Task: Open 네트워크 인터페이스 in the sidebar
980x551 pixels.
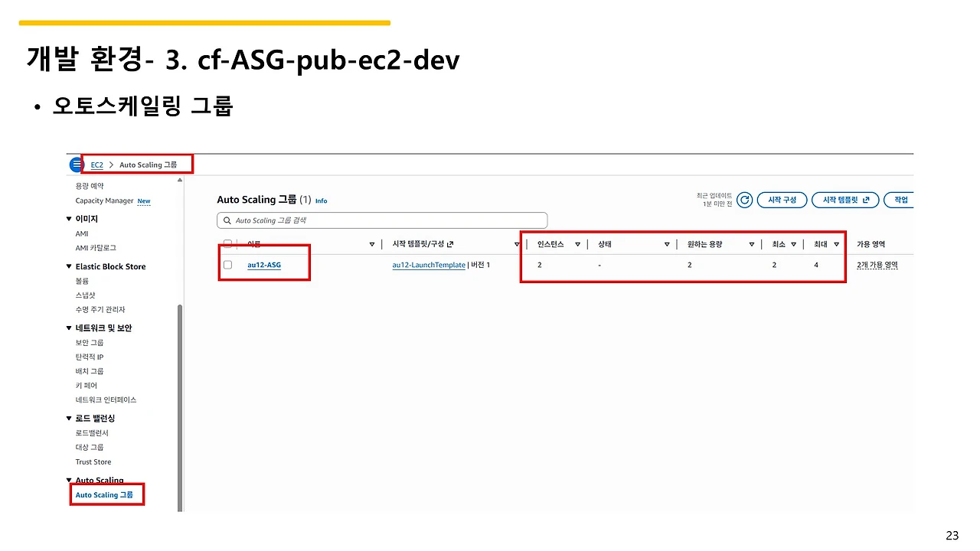Action: (x=106, y=399)
